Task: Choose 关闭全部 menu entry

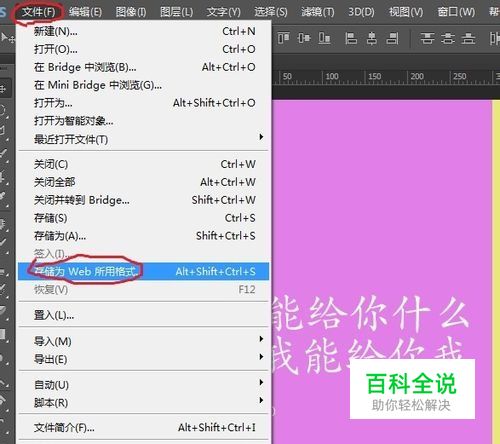Action: pos(144,182)
